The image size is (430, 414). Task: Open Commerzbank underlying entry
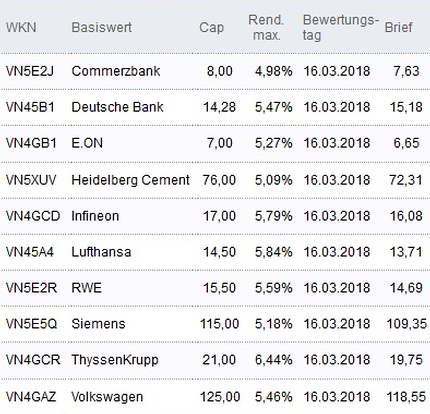(116, 71)
